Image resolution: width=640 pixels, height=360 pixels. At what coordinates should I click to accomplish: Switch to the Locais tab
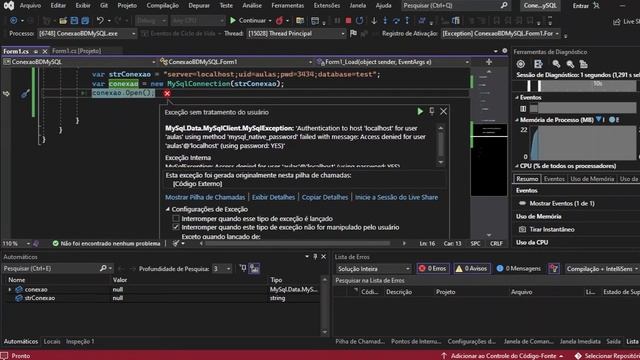coord(52,341)
